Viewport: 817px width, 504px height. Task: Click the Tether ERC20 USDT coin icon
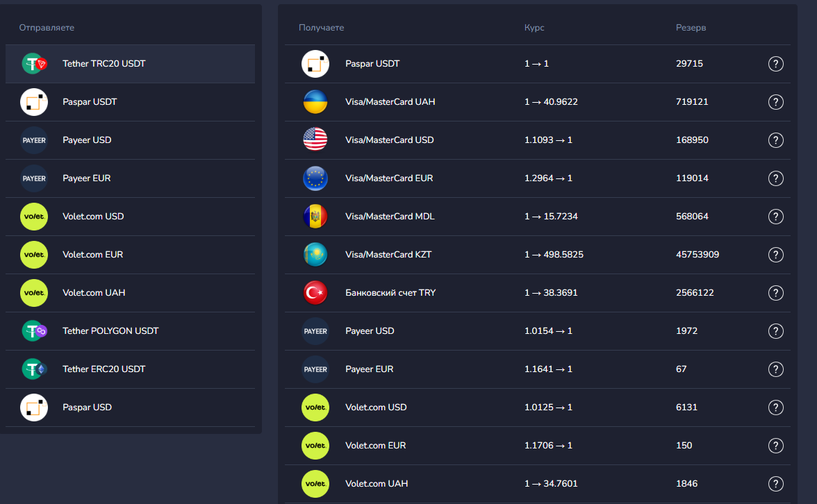click(35, 369)
